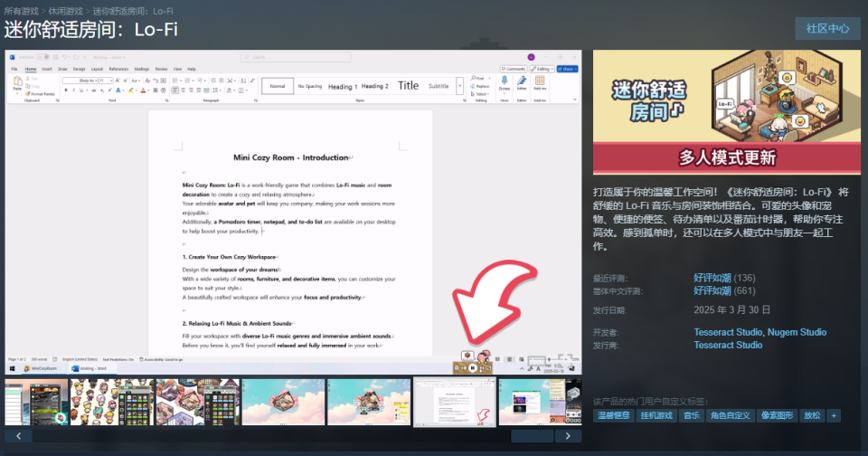Screen dimensions: 868x456
Task: Open the Editing mode dropdown in Word screenshot
Action: pyautogui.click(x=542, y=70)
